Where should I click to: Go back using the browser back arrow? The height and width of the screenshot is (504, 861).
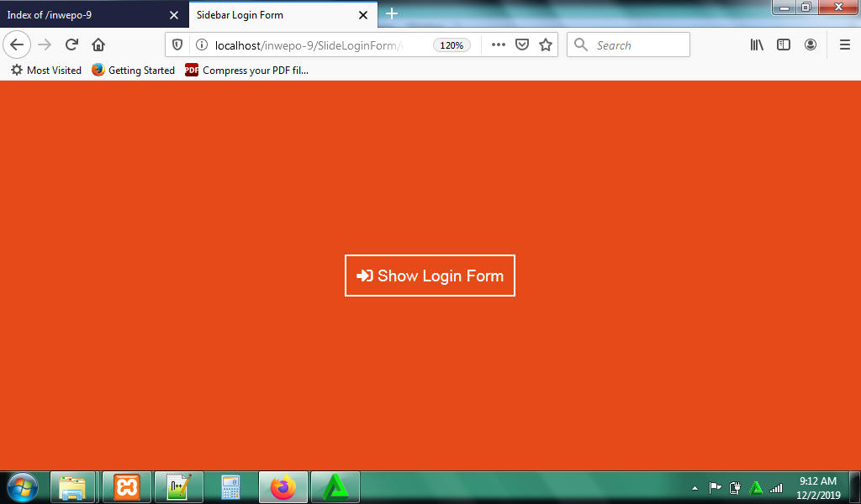pos(17,45)
